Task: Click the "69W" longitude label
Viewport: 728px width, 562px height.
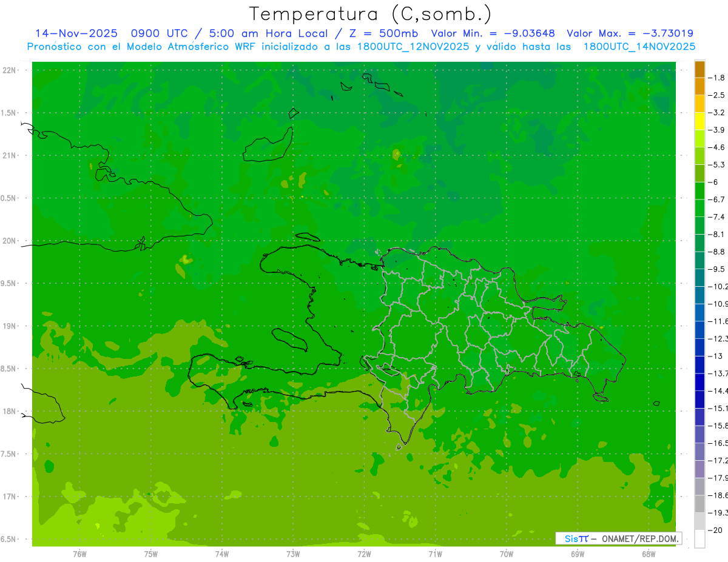Action: (x=577, y=554)
